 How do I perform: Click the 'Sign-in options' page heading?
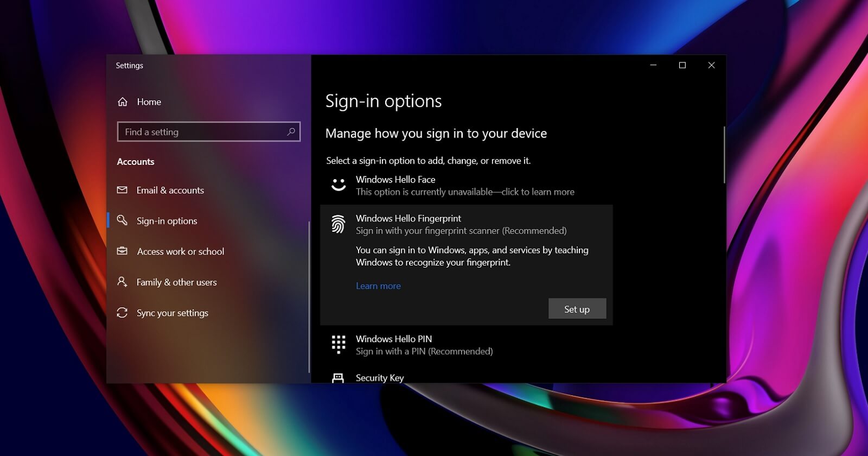coord(384,101)
